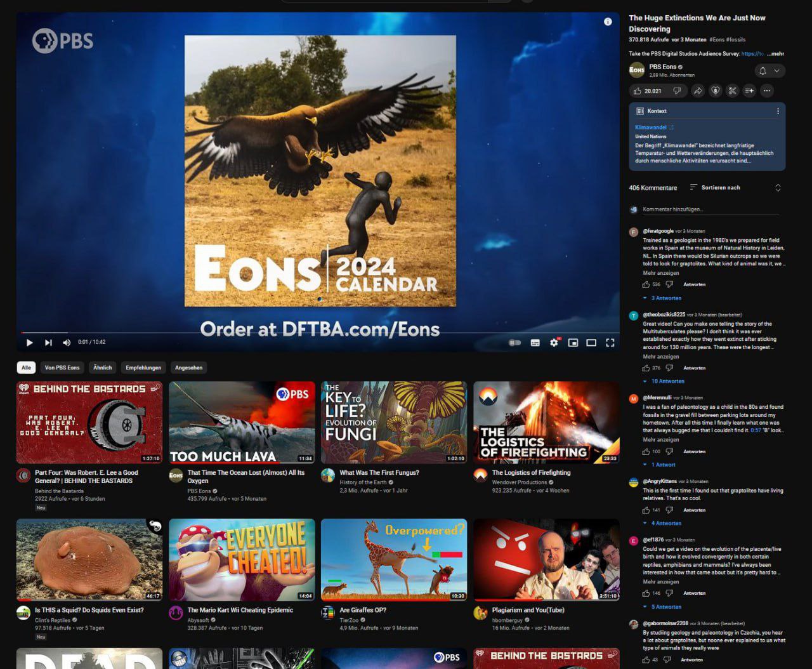Skip to the next video
812x669 pixels.
(48, 342)
